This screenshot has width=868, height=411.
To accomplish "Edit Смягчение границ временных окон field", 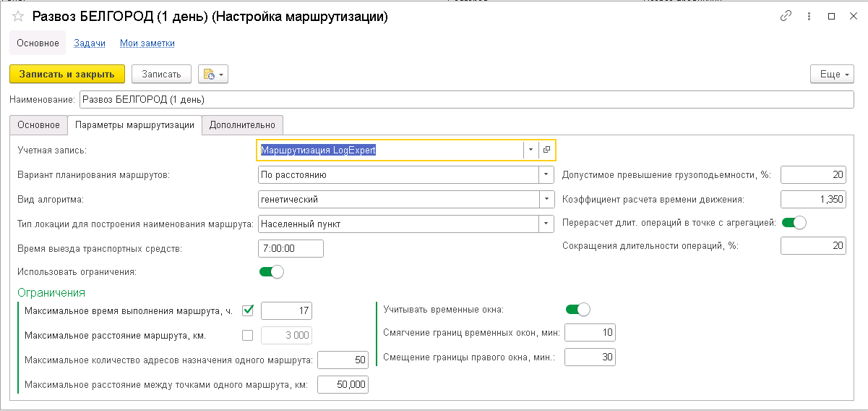I will pyautogui.click(x=590, y=333).
